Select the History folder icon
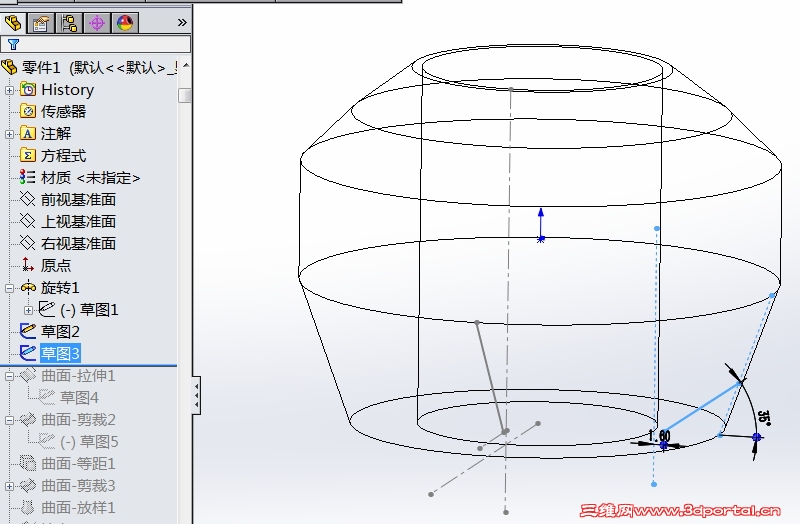The image size is (800, 524). pyautogui.click(x=28, y=90)
